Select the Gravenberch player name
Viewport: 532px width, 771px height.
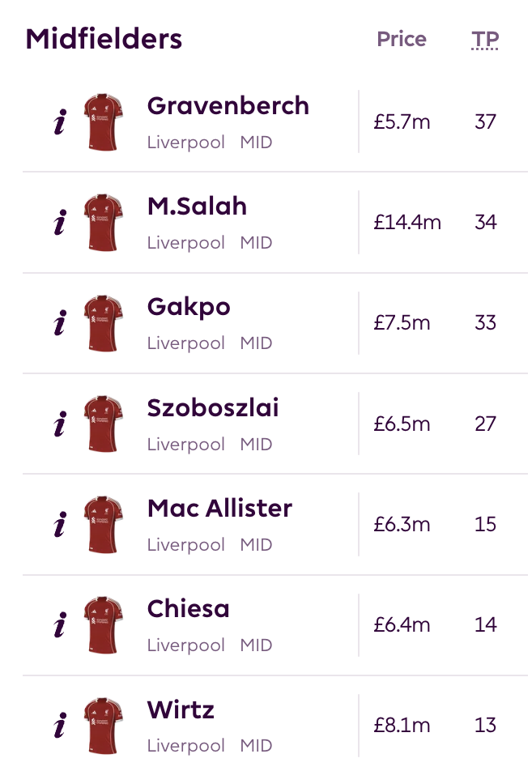[x=228, y=106]
